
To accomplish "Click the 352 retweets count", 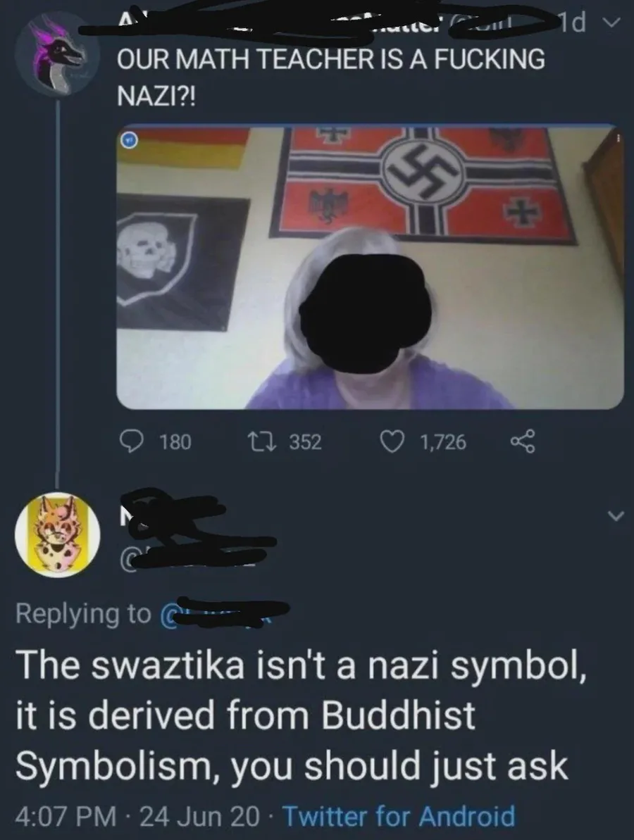I will [306, 442].
